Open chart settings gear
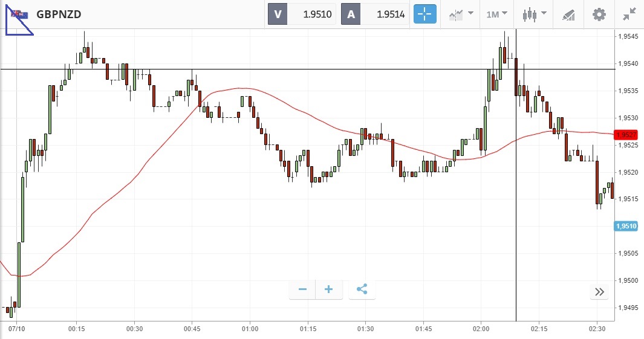644x339 pixels. coord(599,14)
